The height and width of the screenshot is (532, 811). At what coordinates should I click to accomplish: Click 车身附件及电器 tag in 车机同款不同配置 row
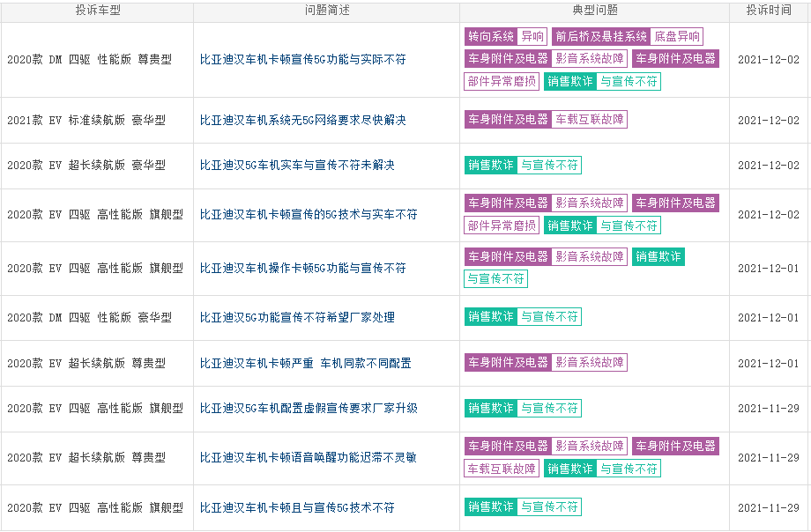click(508, 362)
